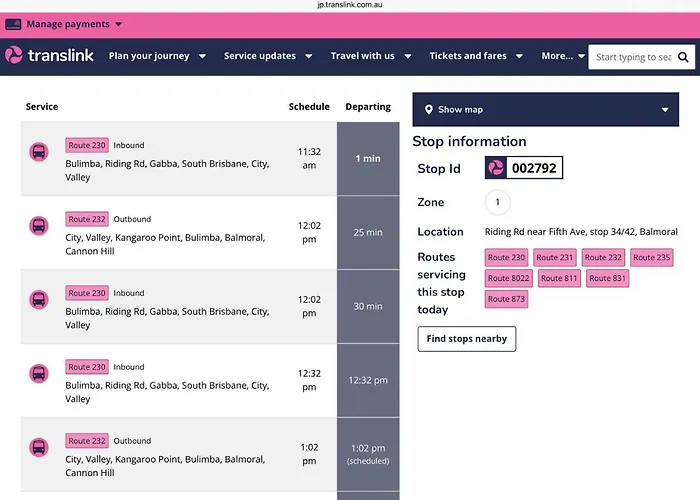Screen dimensions: 700x500
Task: Click the Zone 1 circle badge
Action: click(x=497, y=203)
